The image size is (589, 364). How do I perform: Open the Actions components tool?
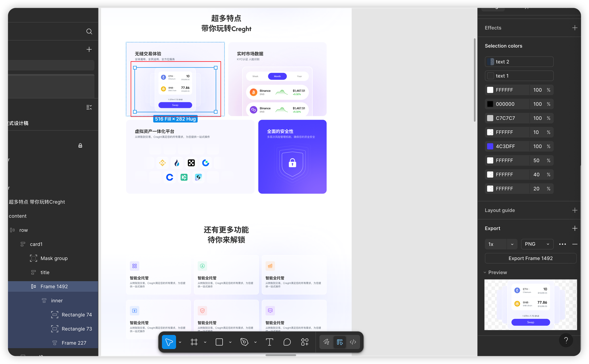coord(305,342)
